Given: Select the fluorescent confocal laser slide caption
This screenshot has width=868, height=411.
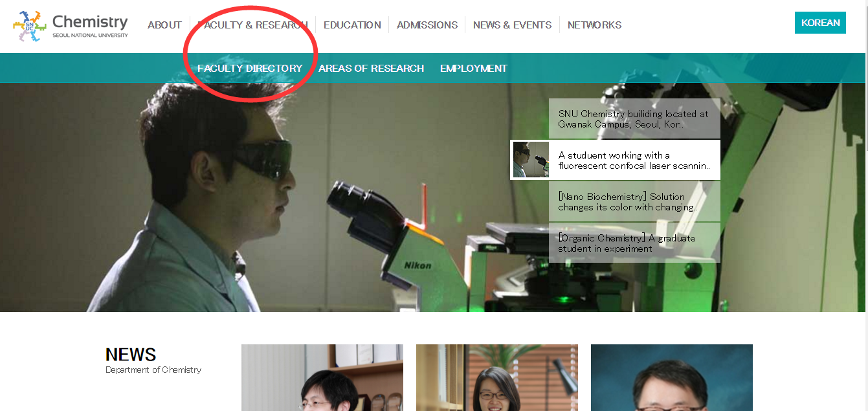Looking at the screenshot, I should coord(634,161).
